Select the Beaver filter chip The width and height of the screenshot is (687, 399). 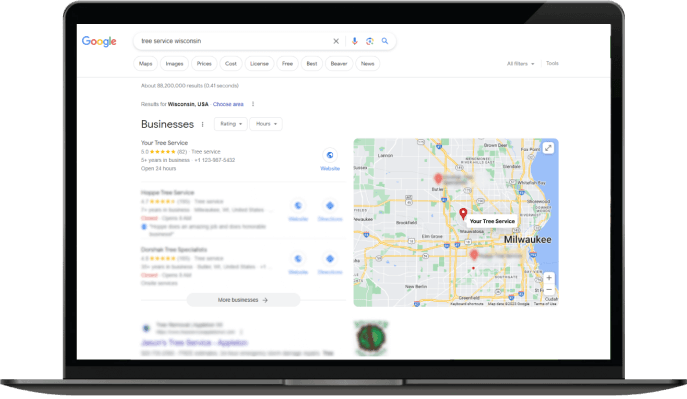tap(339, 64)
